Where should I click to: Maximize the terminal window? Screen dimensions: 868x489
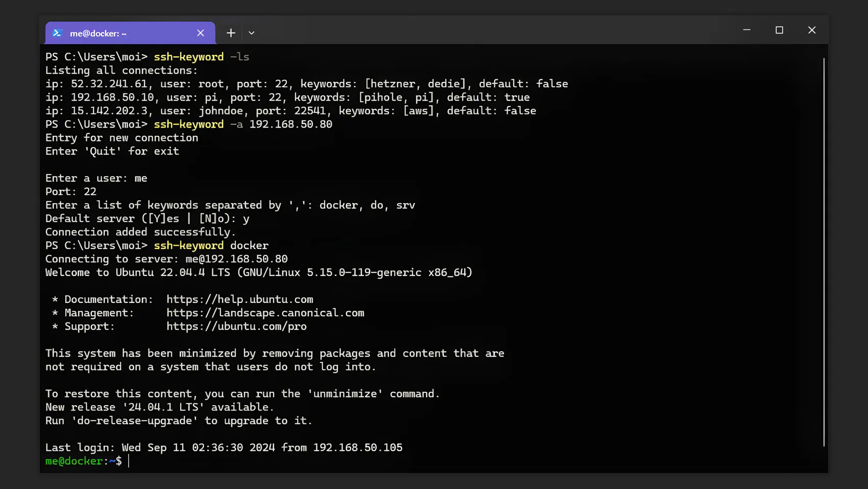(x=779, y=30)
